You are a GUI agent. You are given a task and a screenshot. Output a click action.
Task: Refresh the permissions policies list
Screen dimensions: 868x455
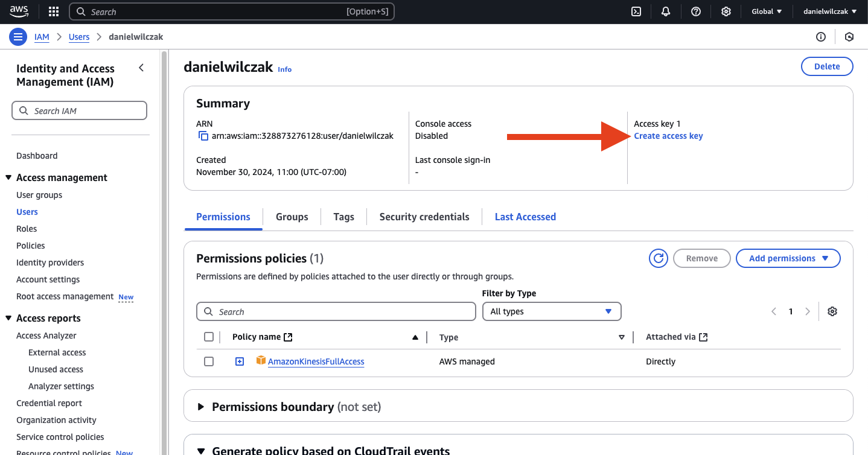pyautogui.click(x=658, y=258)
